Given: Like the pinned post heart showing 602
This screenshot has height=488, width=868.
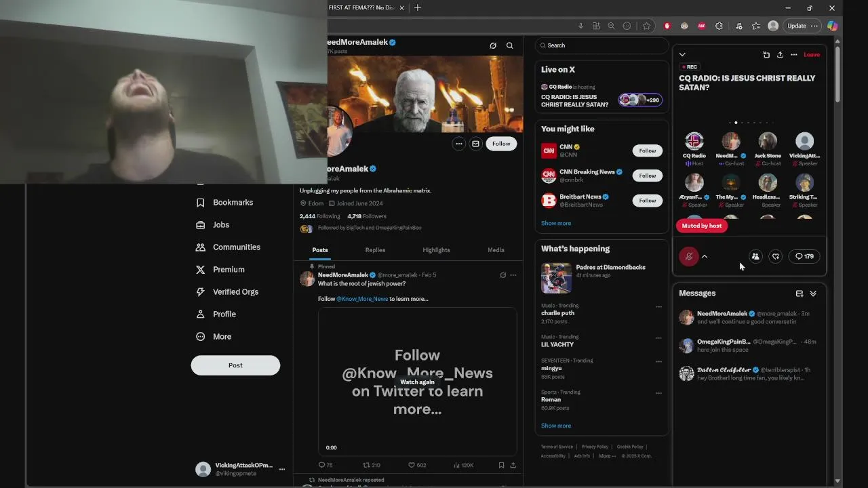Looking at the screenshot, I should click(417, 465).
